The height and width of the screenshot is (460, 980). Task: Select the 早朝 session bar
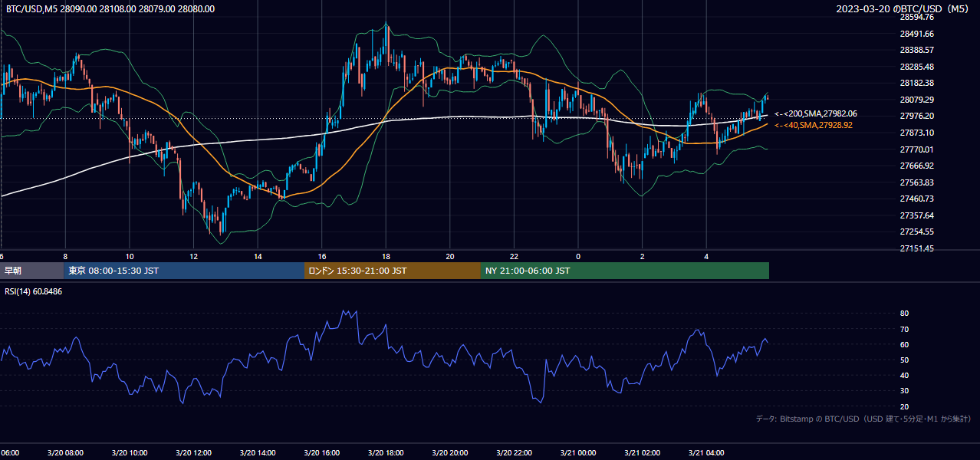31,271
